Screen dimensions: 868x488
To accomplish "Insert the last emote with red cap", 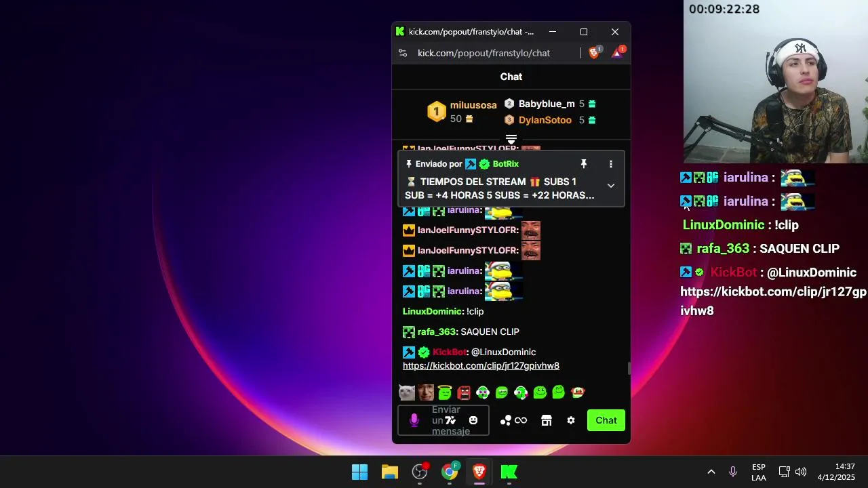I will pyautogui.click(x=578, y=392).
